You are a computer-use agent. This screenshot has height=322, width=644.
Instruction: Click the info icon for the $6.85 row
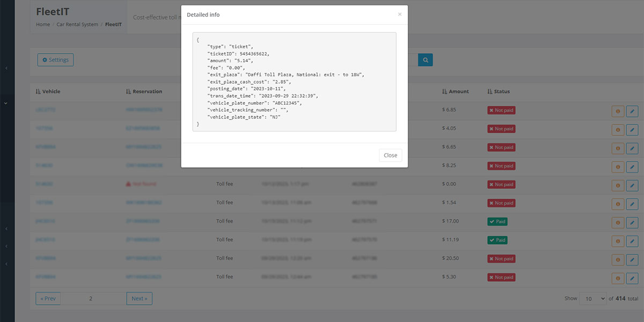coord(618,111)
